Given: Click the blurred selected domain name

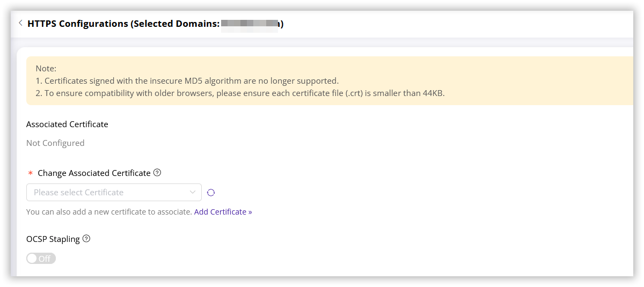Looking at the screenshot, I should click(x=250, y=24).
